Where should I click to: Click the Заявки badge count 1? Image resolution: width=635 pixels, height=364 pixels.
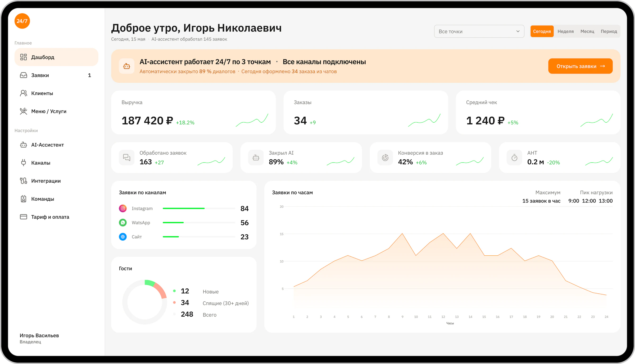[x=89, y=75]
